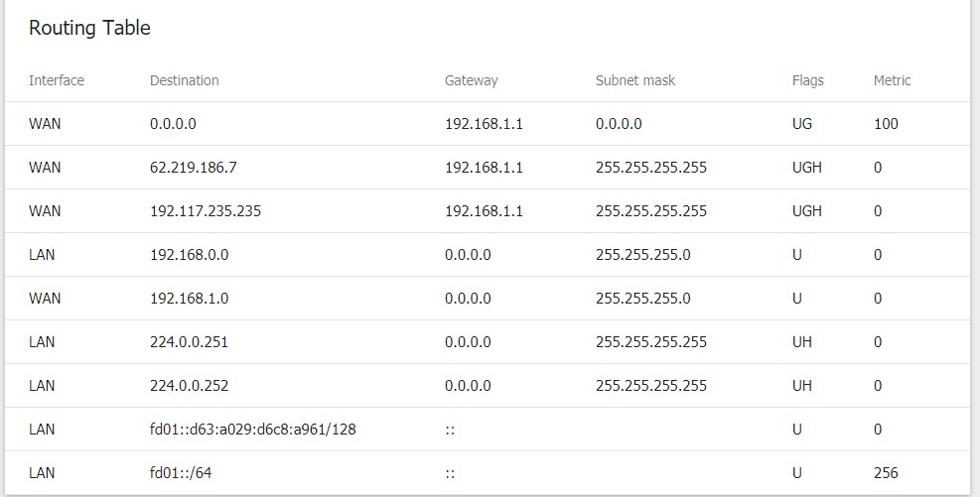Viewport: 980px width, 497px height.
Task: Click the Gateway column header
Action: [x=472, y=80]
